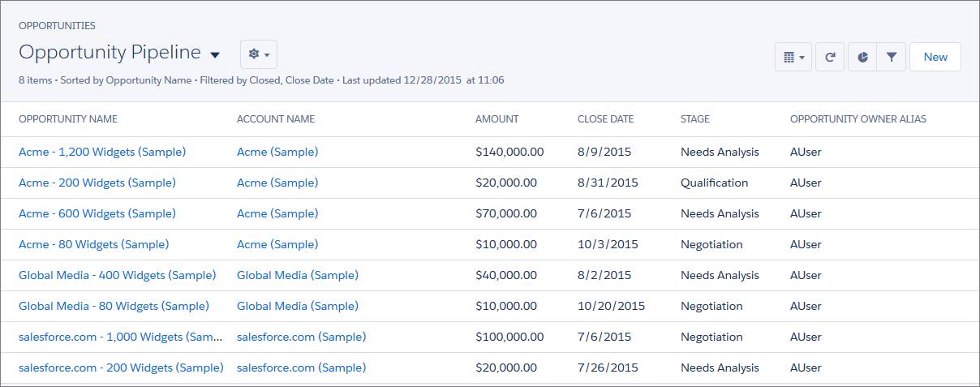
Task: Click the 8/9/2015 close date
Action: tap(604, 152)
